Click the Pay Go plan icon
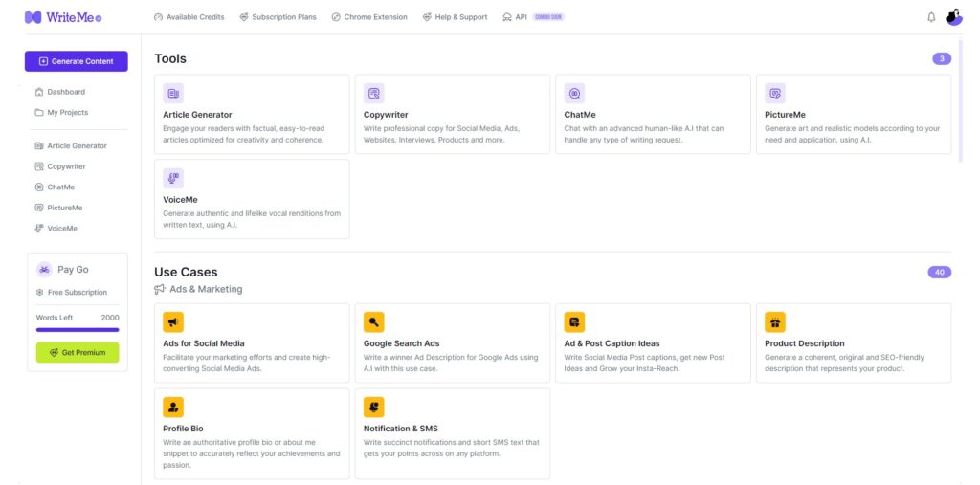This screenshot has height=485, width=980. pyautogui.click(x=44, y=270)
